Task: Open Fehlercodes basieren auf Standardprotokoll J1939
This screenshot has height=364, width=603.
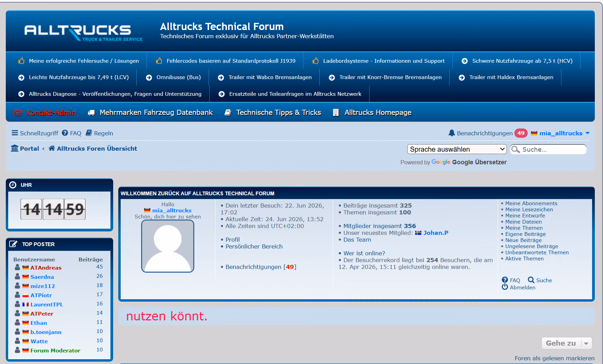Action: (x=231, y=61)
